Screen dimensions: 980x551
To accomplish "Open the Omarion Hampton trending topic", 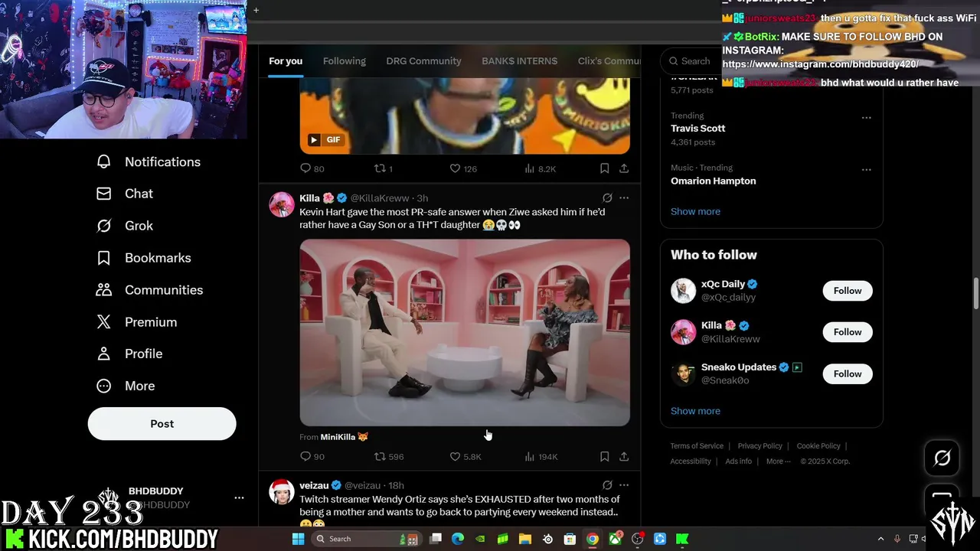I will pyautogui.click(x=713, y=181).
